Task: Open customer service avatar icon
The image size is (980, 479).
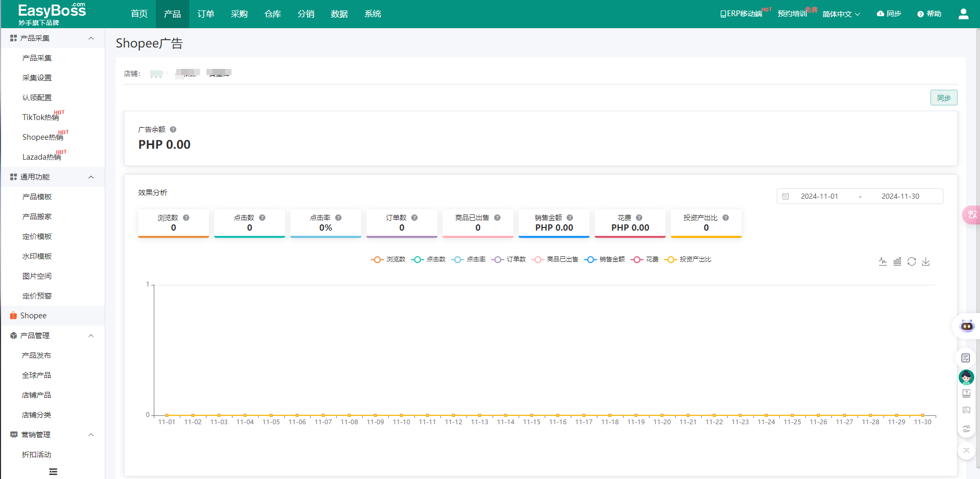Action: click(966, 377)
